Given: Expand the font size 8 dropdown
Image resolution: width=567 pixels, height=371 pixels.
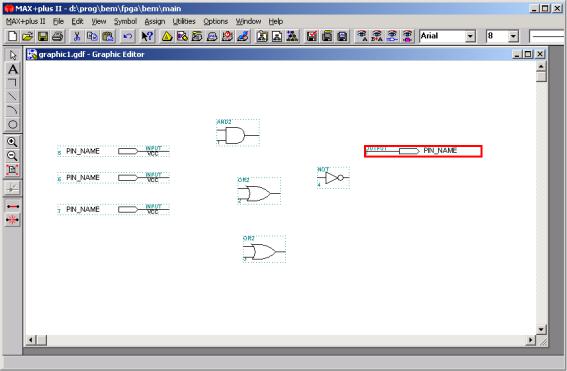Looking at the screenshot, I should [x=513, y=36].
